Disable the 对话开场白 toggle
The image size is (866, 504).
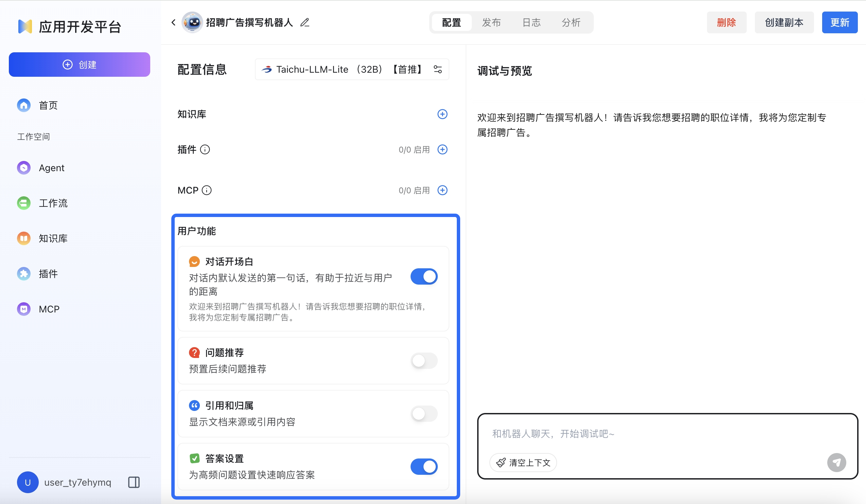[424, 276]
